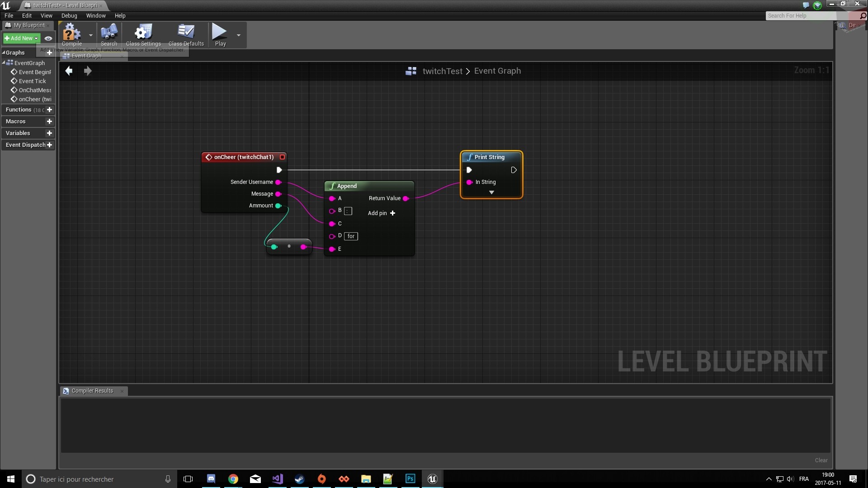Expand the Variables section in panel
Screen dimensions: 868x488
pyautogui.click(x=17, y=133)
